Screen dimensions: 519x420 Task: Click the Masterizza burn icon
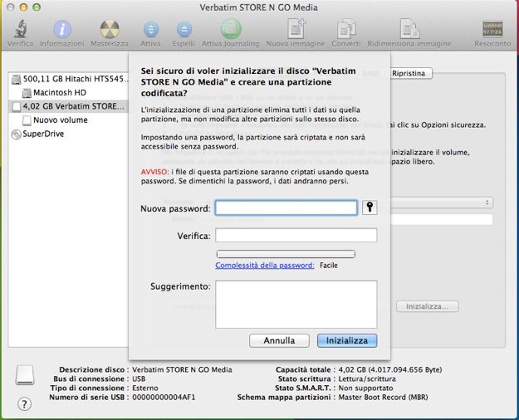pos(110,29)
